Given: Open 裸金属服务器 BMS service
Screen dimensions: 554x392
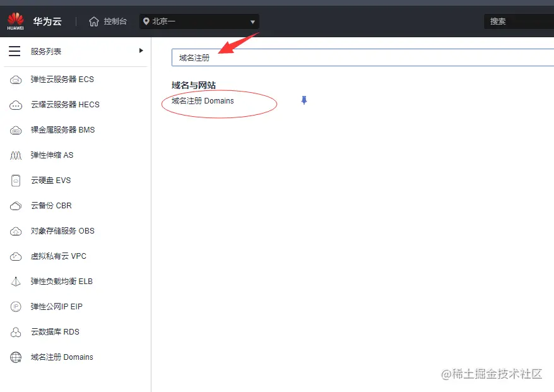Looking at the screenshot, I should coord(62,130).
